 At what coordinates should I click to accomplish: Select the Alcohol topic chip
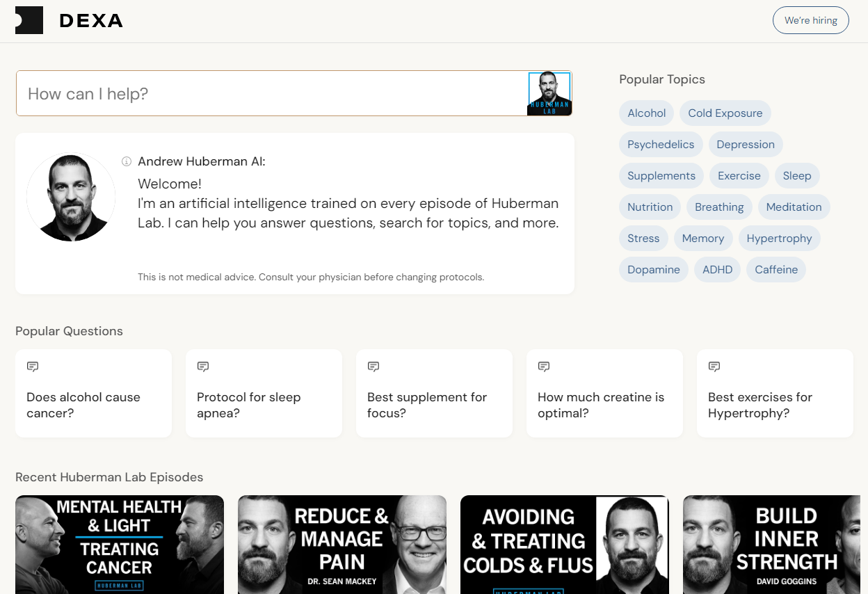(647, 113)
